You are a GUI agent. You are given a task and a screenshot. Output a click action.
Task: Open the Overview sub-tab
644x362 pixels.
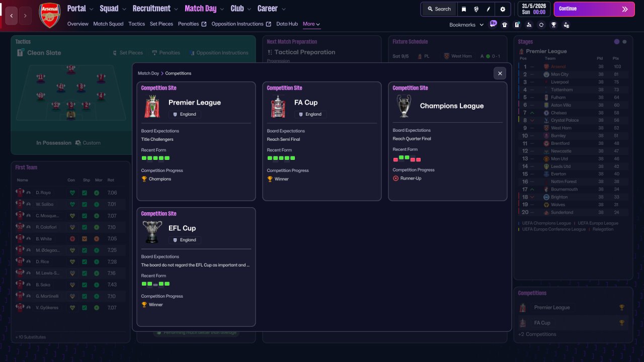click(x=77, y=24)
